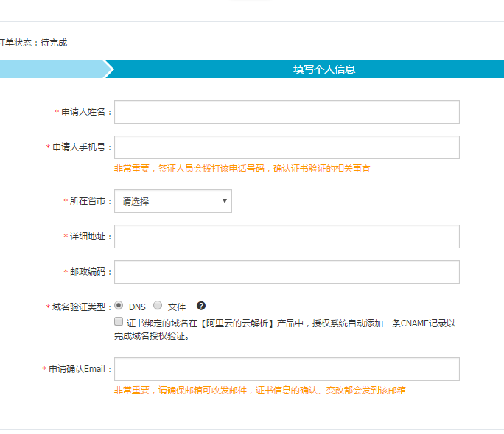Go back to the previous light-blue step
Viewport: 504px width, 434px height.
(x=52, y=69)
